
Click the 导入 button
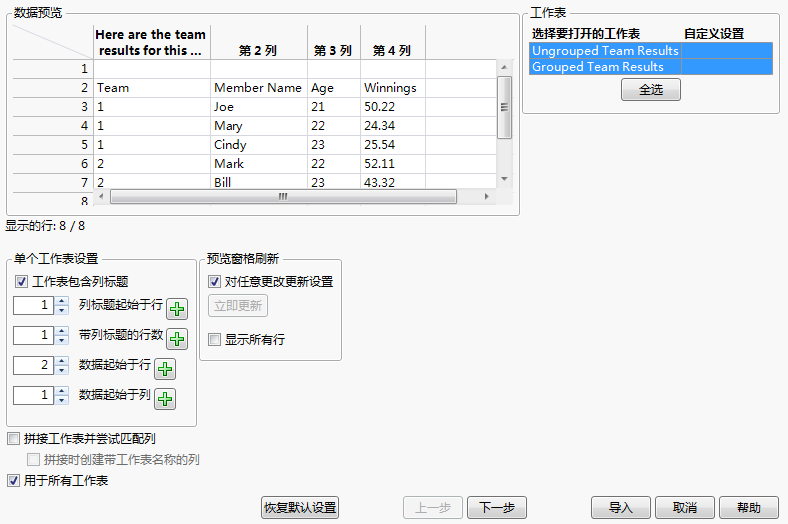point(621,507)
